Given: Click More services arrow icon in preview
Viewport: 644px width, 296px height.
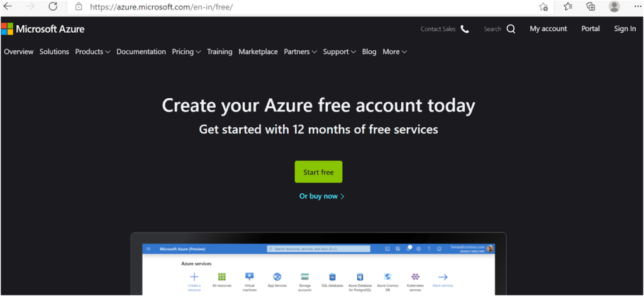Looking at the screenshot, I should pos(443,276).
